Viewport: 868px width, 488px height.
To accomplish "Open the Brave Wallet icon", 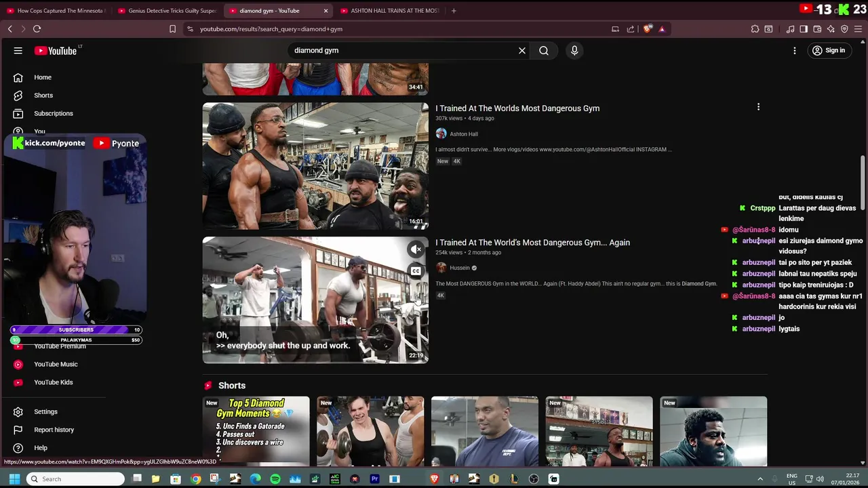I will pos(817,29).
